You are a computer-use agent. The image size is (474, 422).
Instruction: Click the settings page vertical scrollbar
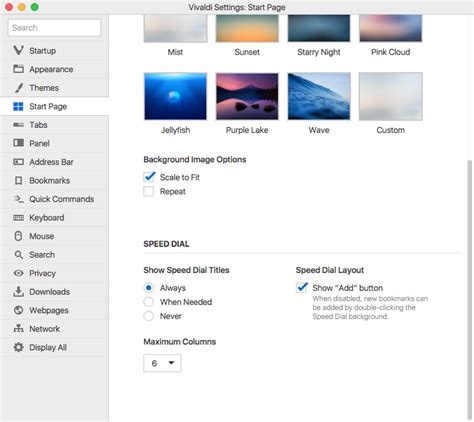(470, 289)
